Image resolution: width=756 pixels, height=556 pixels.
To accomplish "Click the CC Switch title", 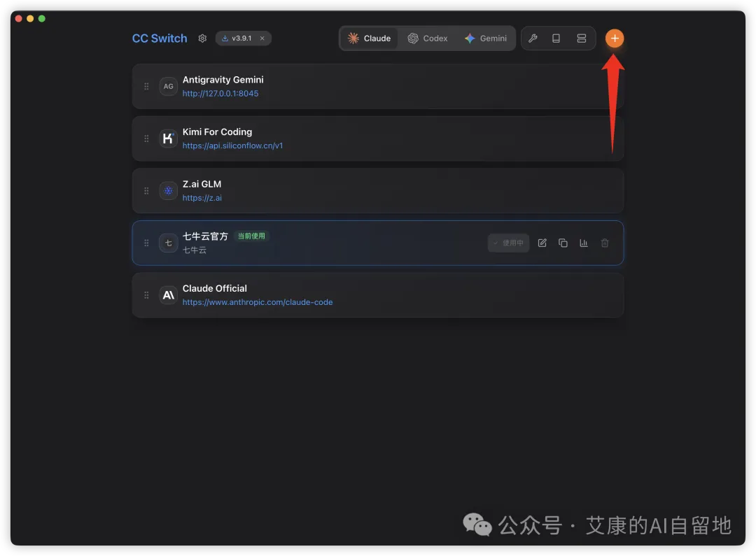I will point(160,38).
